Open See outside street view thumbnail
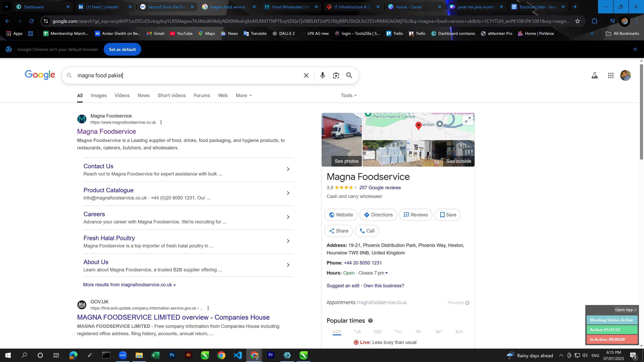 418,153
